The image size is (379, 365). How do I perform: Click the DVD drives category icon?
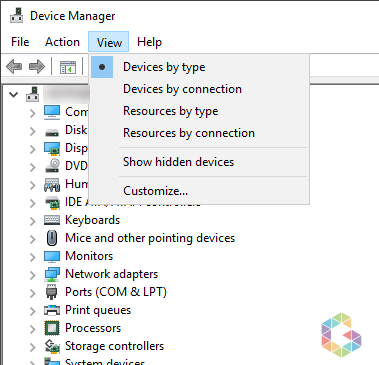point(52,166)
